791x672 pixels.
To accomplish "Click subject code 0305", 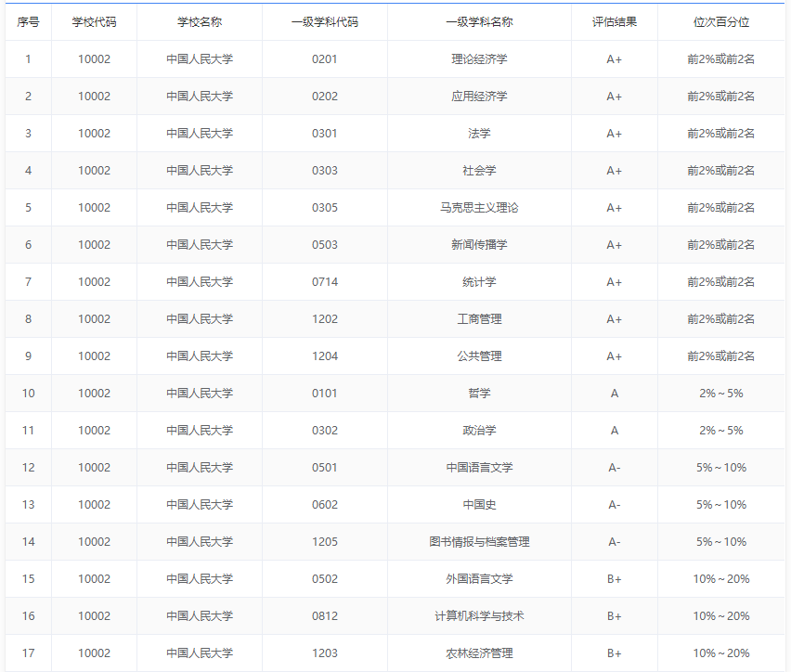I will tap(325, 207).
